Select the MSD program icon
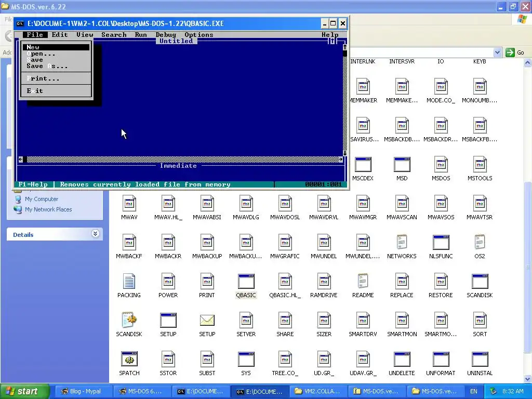The image size is (532, 399). [402, 164]
